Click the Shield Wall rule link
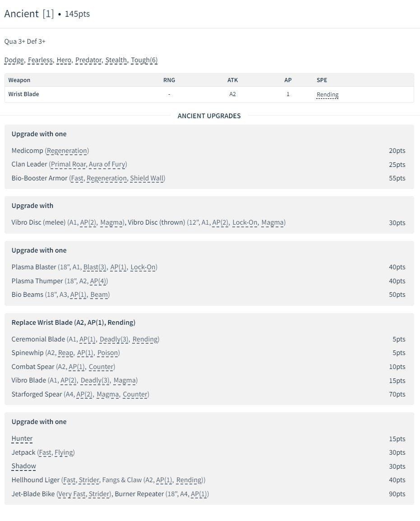 [147, 178]
